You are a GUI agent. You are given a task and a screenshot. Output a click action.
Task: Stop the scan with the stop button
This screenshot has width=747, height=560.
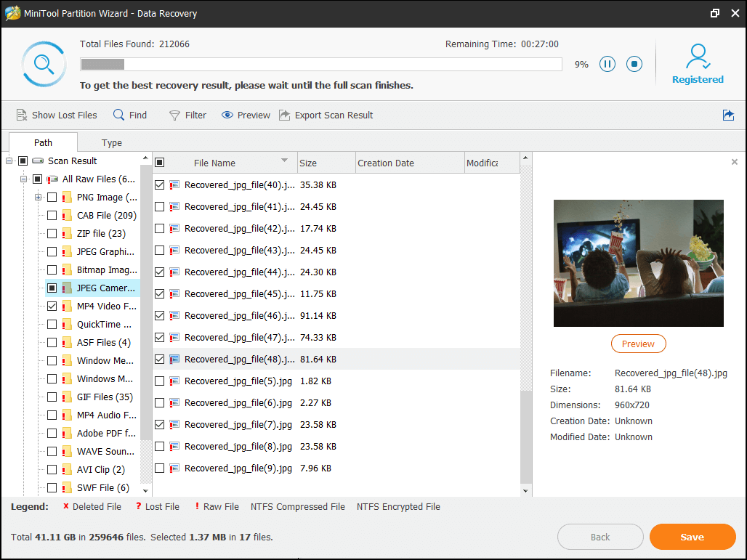point(634,64)
